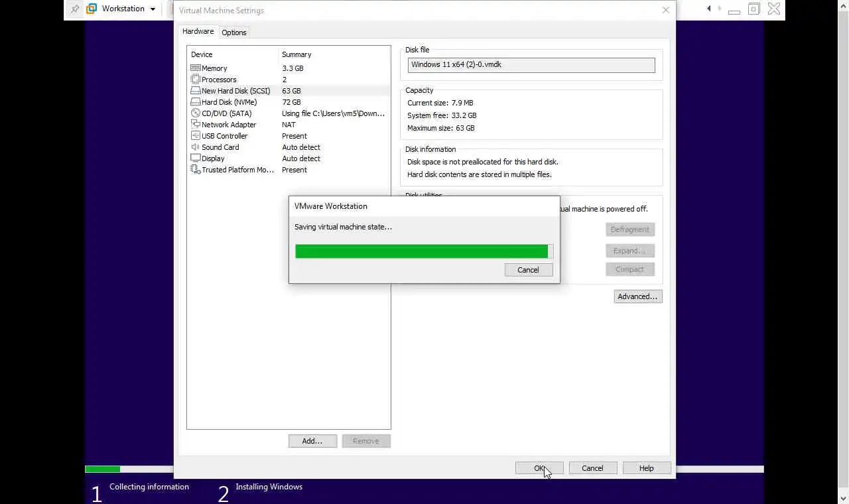Select the Sound Card row
The width and height of the screenshot is (849, 504).
[289, 147]
